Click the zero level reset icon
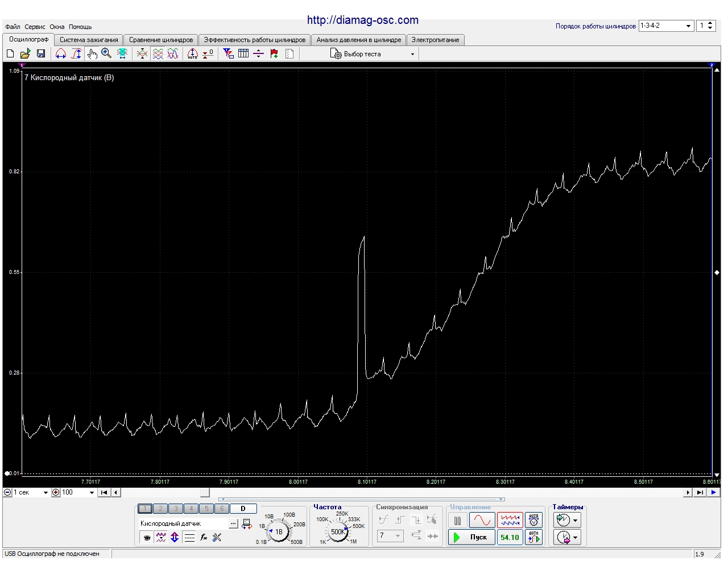The width and height of the screenshot is (728, 561). tap(208, 53)
